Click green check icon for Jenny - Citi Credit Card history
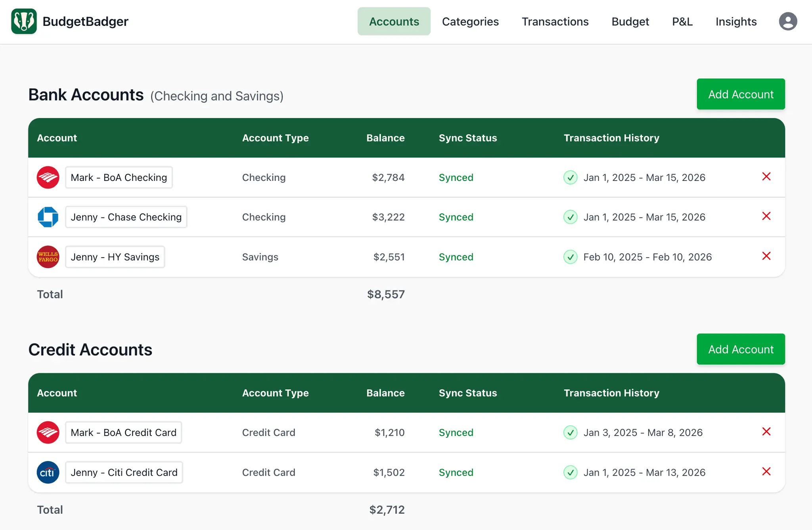Screen dimensions: 812x530 coord(570,472)
